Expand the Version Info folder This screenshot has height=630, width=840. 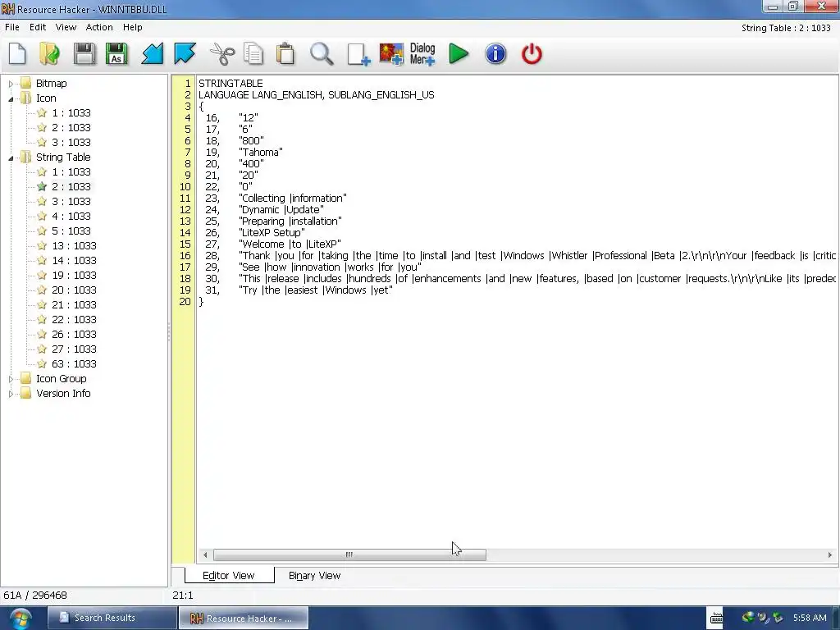point(11,394)
